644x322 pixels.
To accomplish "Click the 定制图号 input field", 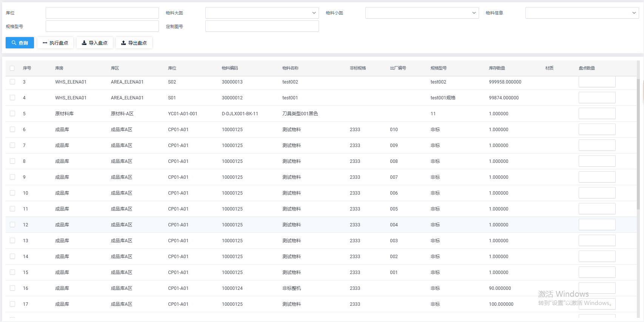I will [262, 26].
